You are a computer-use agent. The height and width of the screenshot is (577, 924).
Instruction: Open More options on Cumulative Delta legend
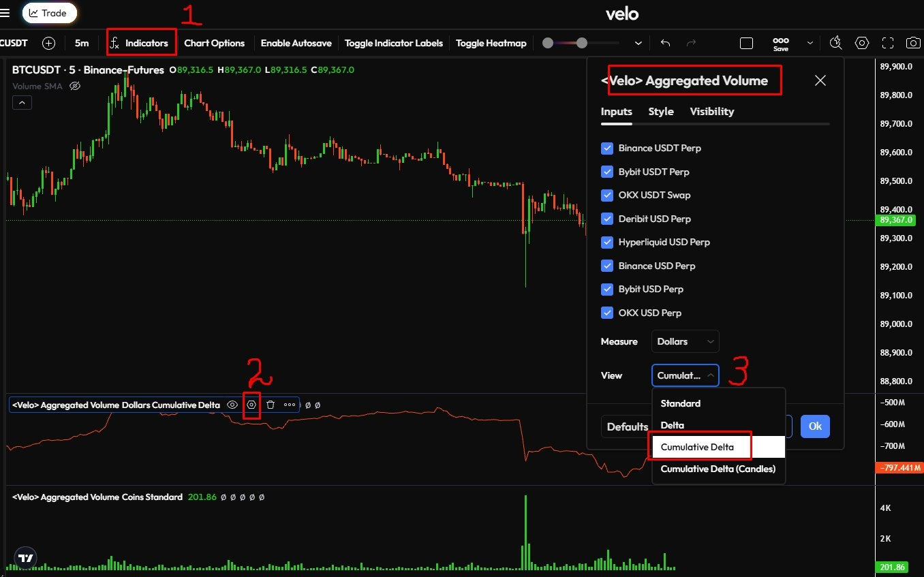coord(290,405)
